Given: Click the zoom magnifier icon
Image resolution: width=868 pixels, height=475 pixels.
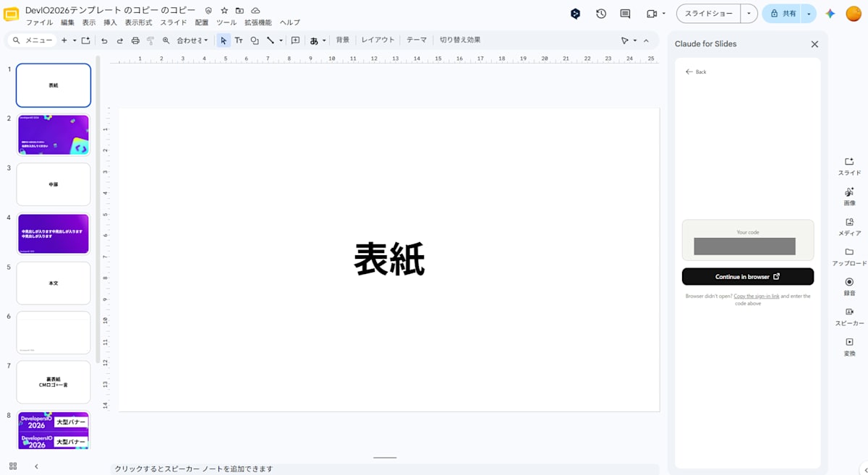Looking at the screenshot, I should click(166, 40).
